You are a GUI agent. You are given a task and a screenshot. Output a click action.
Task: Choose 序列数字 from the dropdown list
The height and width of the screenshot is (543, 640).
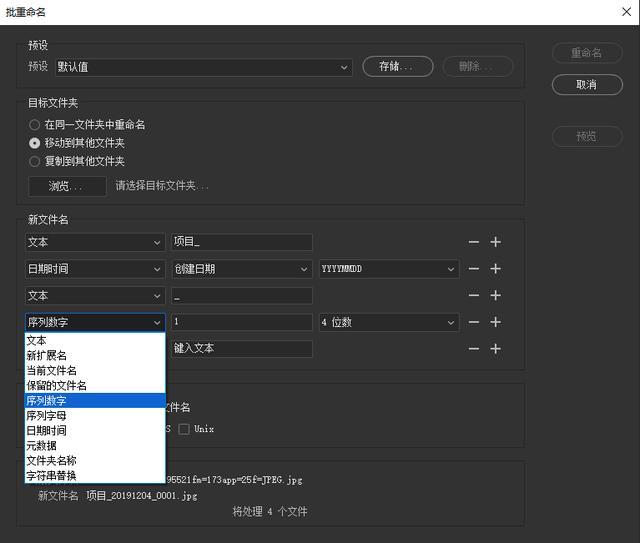95,401
